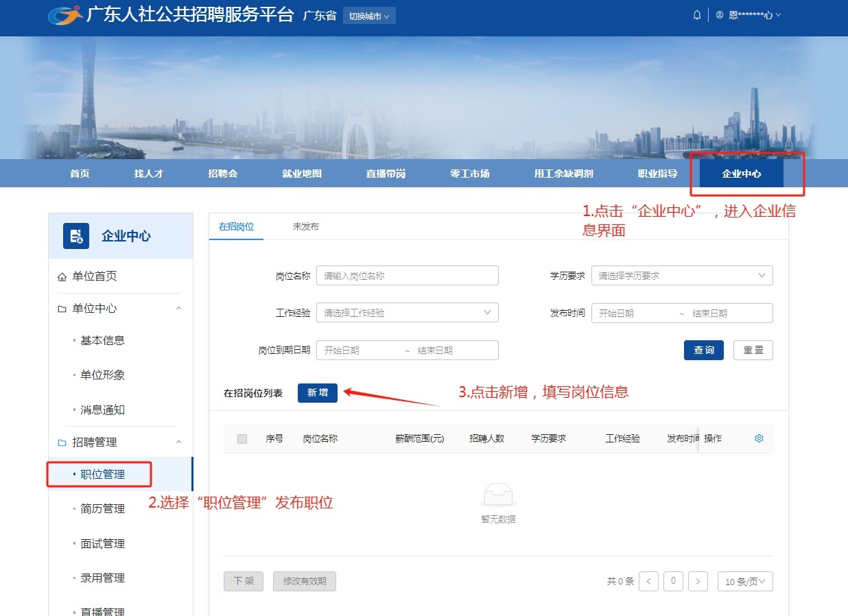
Task: Click the 企业中心 document icon in sidebar
Action: tap(76, 236)
